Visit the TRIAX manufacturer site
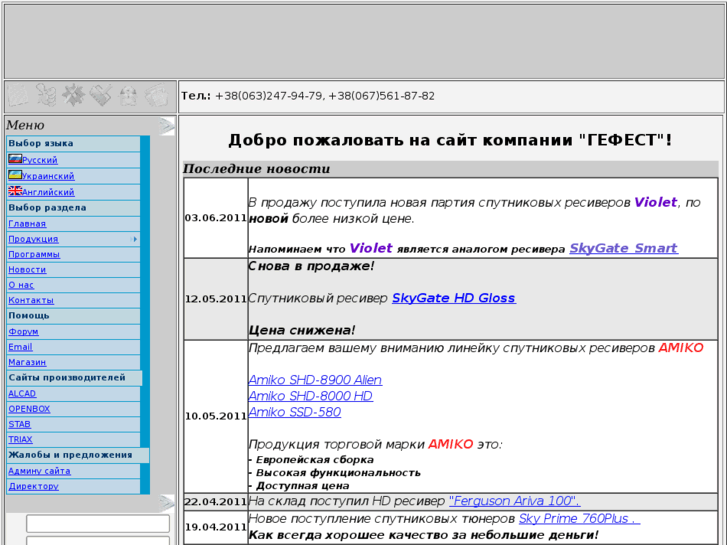Viewport: 727px width, 545px height. (x=20, y=439)
